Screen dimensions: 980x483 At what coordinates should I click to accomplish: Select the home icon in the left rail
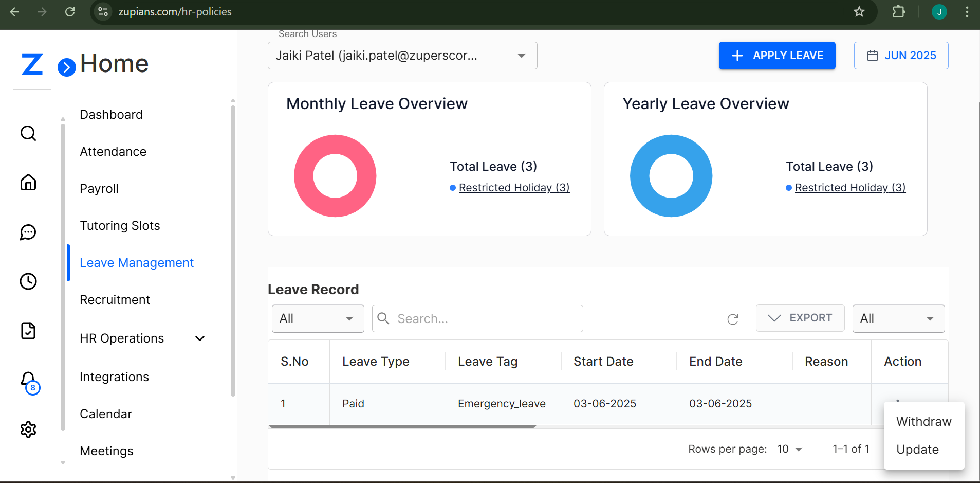[28, 183]
